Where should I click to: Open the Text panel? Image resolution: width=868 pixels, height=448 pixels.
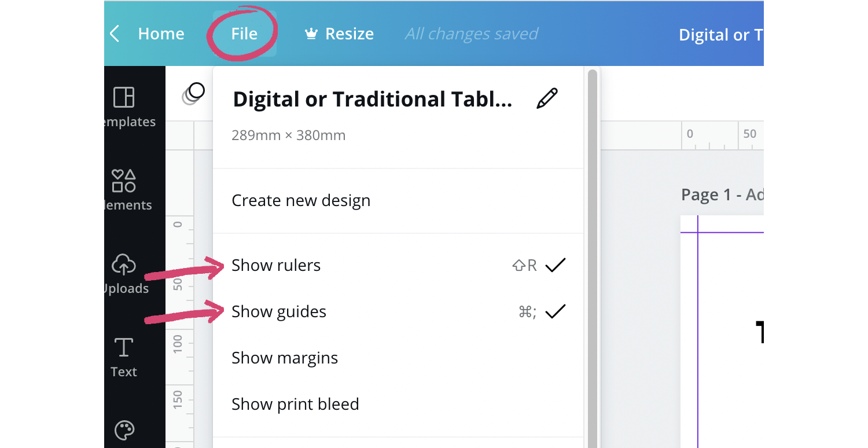[123, 355]
